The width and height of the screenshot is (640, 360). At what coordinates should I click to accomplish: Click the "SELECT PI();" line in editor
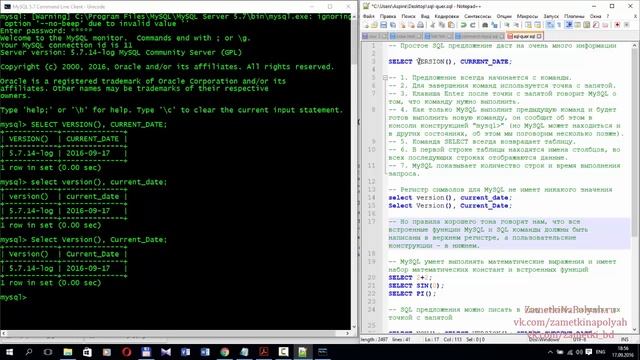coord(412,293)
